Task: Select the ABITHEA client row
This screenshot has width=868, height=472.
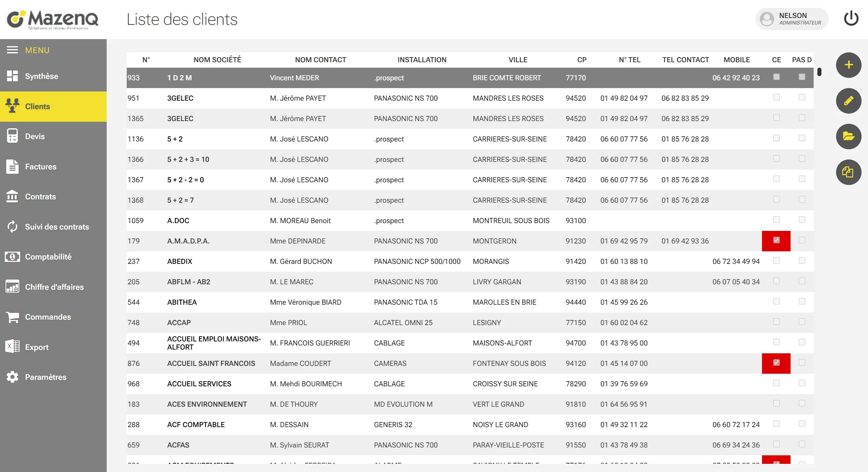Action: coord(470,302)
